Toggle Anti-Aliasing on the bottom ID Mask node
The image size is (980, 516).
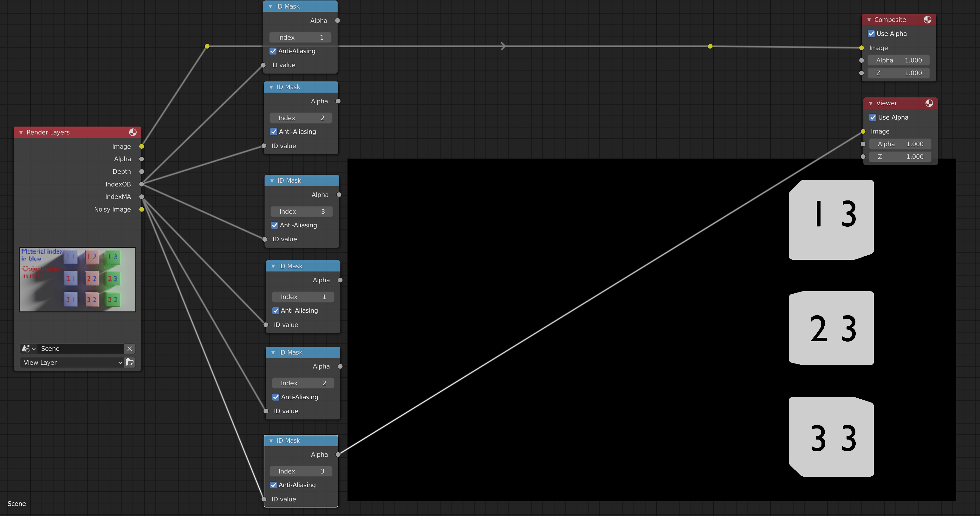tap(273, 485)
